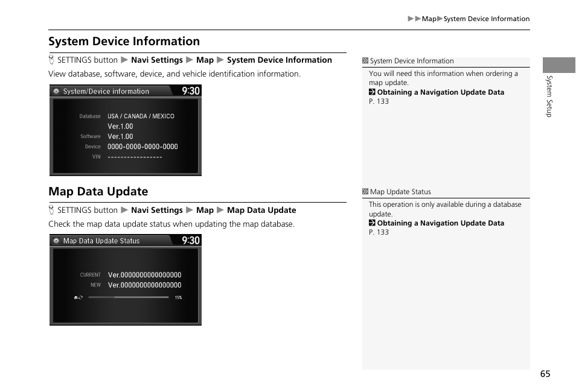Click the System/Device information screen thumbnail
The height and width of the screenshot is (392, 576).
(x=126, y=130)
